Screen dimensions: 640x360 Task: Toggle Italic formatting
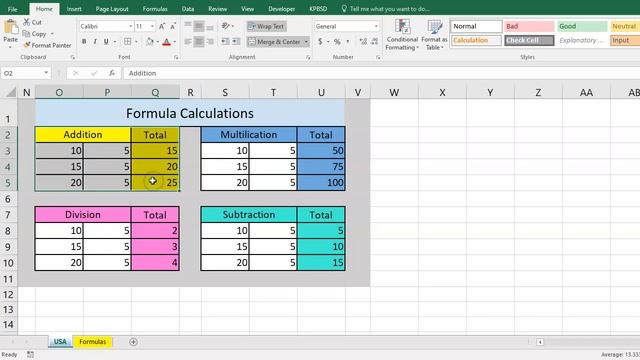(x=95, y=41)
